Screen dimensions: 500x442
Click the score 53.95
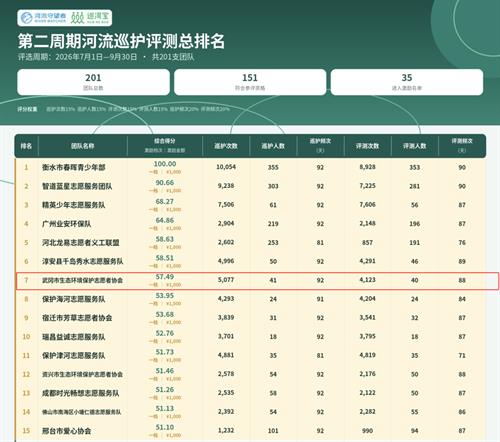165,296
